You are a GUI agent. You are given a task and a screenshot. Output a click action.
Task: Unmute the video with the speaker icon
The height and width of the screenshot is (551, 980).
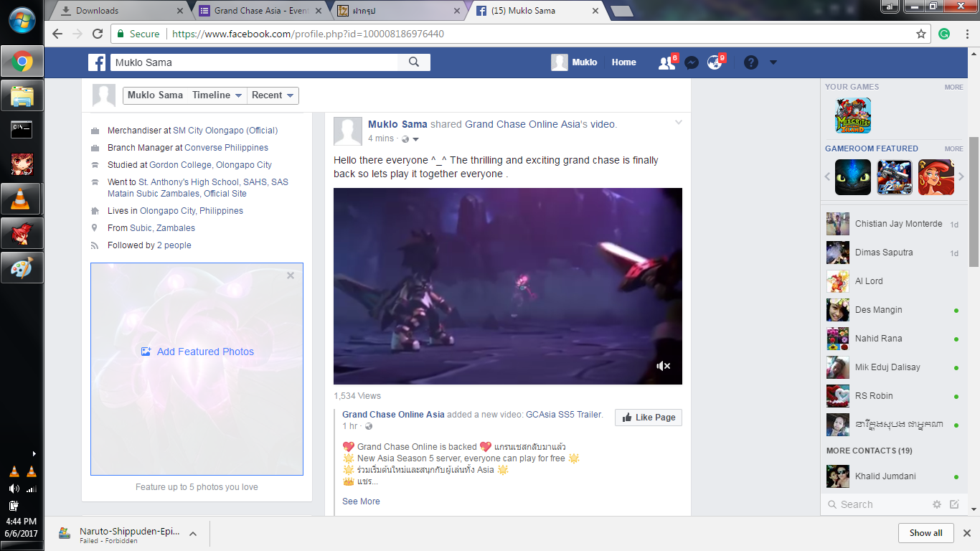pos(664,366)
